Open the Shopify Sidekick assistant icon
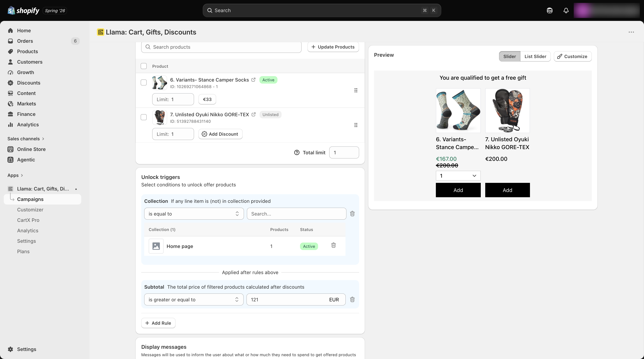 click(x=550, y=10)
